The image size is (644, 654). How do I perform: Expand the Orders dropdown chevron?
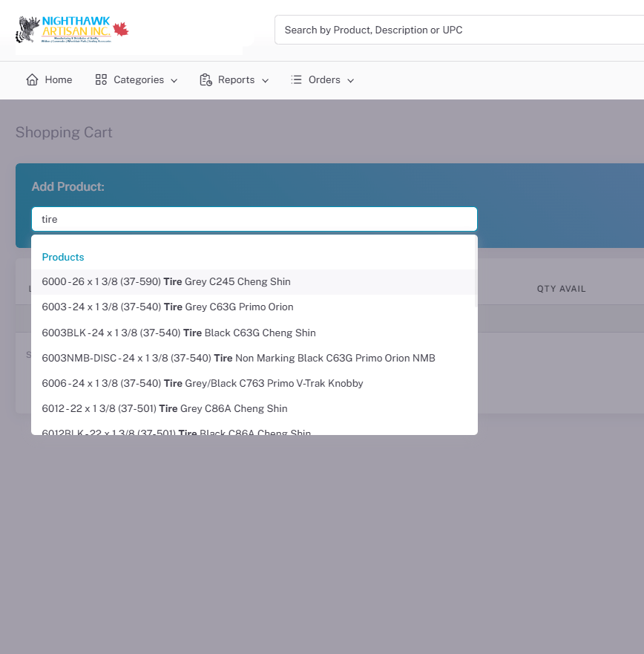351,80
